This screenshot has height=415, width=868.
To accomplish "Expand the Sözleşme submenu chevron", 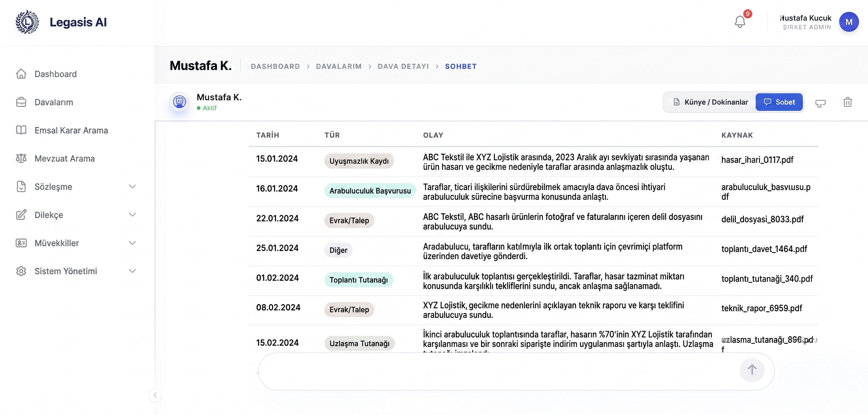I will [x=132, y=187].
